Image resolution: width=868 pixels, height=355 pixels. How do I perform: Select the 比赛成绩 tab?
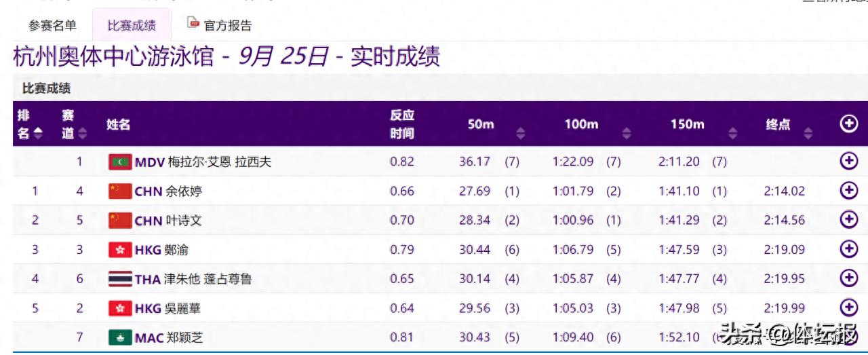tap(132, 26)
